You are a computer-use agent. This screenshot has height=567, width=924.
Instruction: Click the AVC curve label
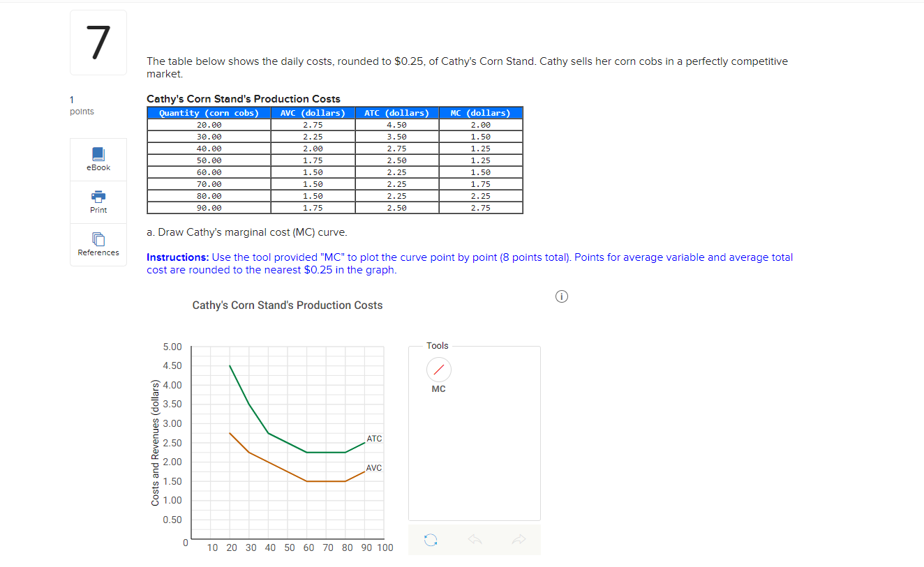[374, 468]
